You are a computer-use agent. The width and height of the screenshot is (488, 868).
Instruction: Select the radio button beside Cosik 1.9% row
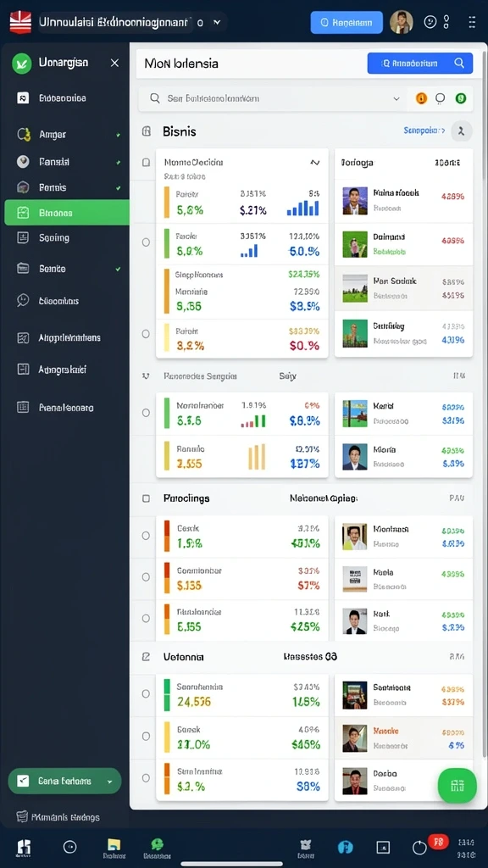click(x=146, y=536)
